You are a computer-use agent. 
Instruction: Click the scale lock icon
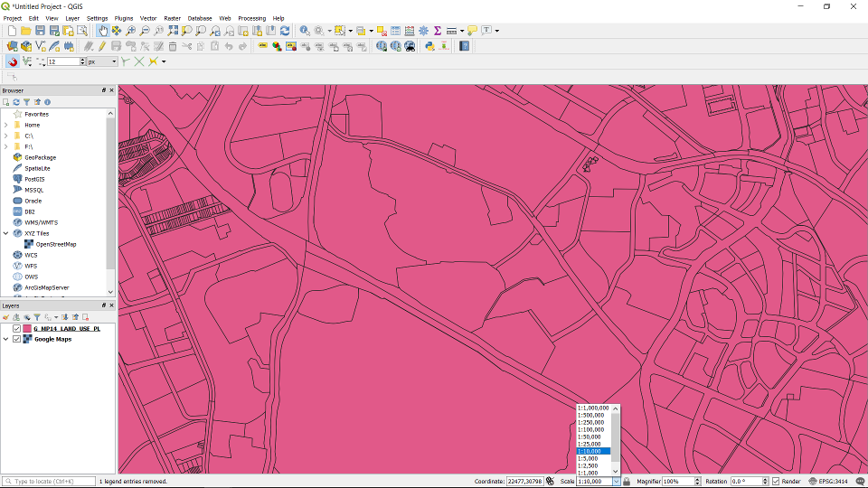(627, 482)
